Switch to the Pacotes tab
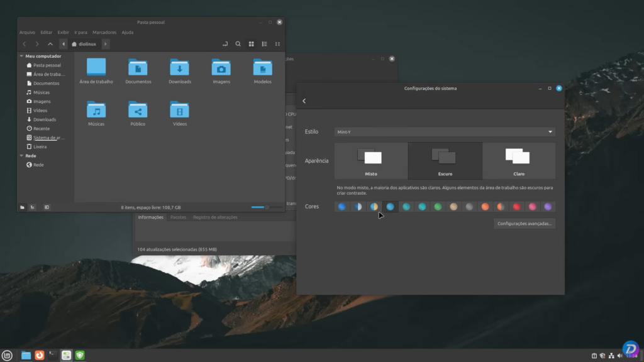The width and height of the screenshot is (644, 362). click(178, 217)
